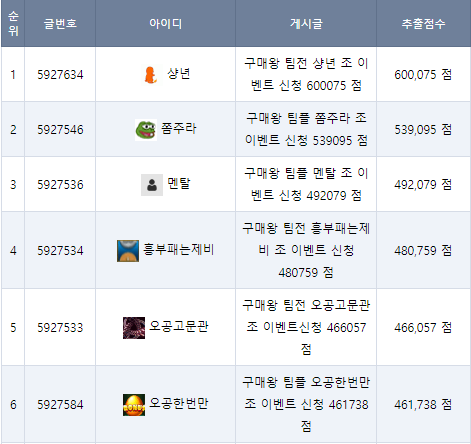Open post titled 구매왕 팀전 흥부패는제비 조
The image size is (471, 444).
pos(306,250)
